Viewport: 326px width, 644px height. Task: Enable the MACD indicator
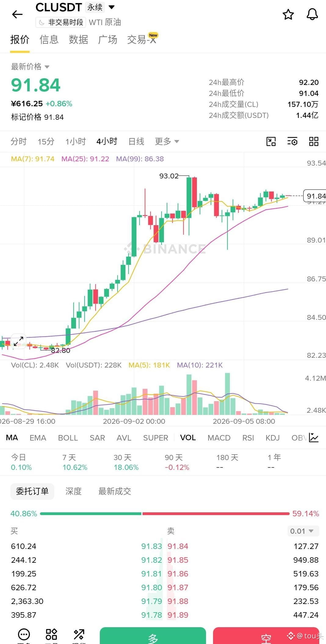219,438
